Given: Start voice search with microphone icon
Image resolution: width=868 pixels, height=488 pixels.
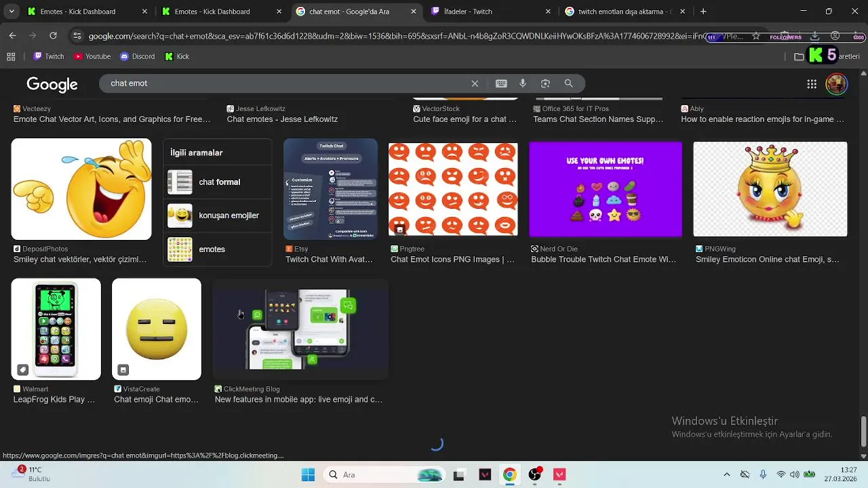Looking at the screenshot, I should (x=523, y=83).
